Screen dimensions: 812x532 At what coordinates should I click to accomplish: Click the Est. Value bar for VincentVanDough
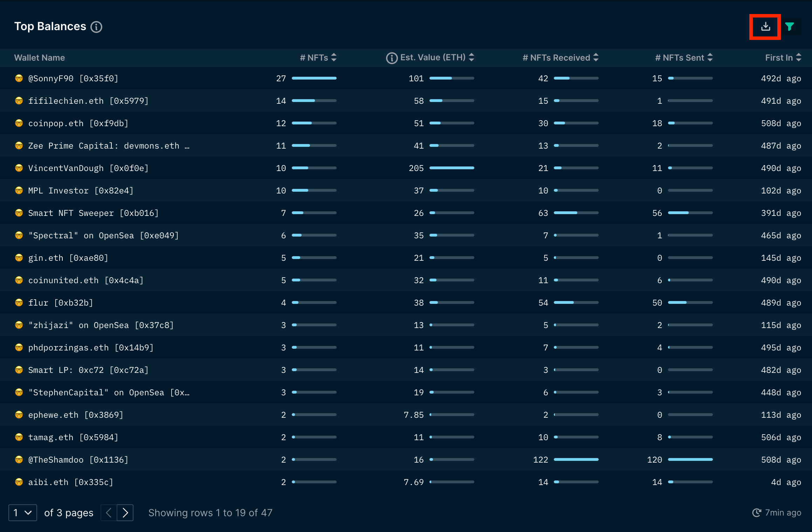tap(452, 168)
